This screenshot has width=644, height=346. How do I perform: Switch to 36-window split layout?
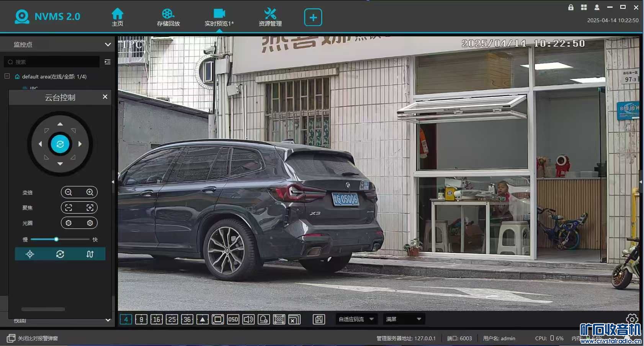[x=187, y=319]
